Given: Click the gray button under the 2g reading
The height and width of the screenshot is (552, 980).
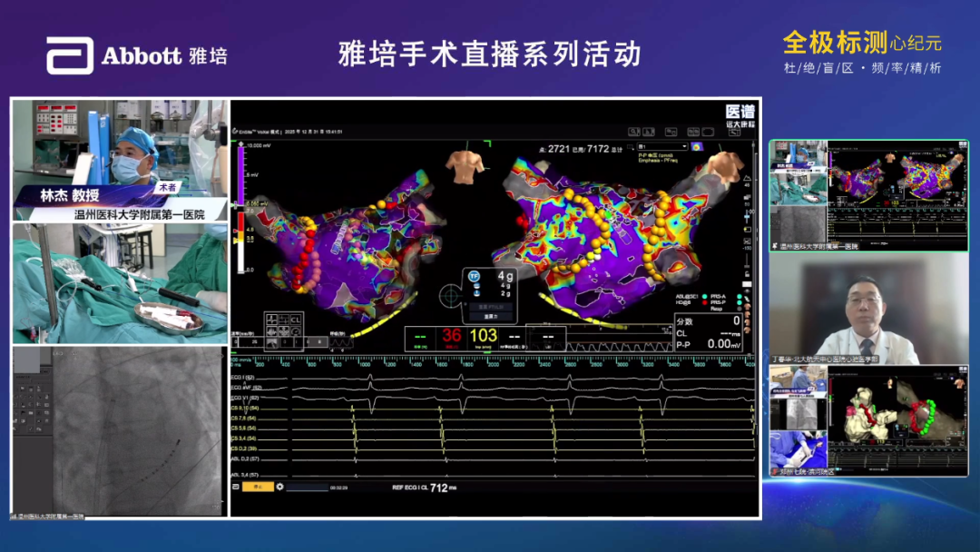Looking at the screenshot, I should tap(489, 317).
